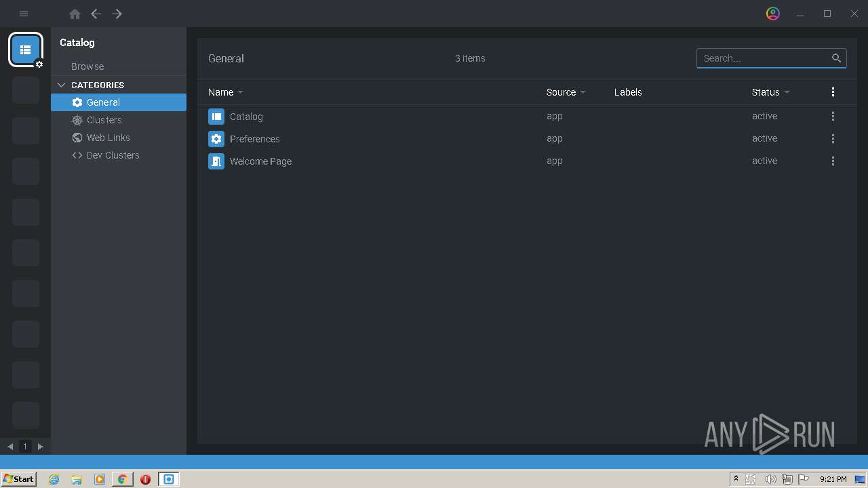
Task: Open the Welcome Page row kebab menu
Action: [833, 161]
